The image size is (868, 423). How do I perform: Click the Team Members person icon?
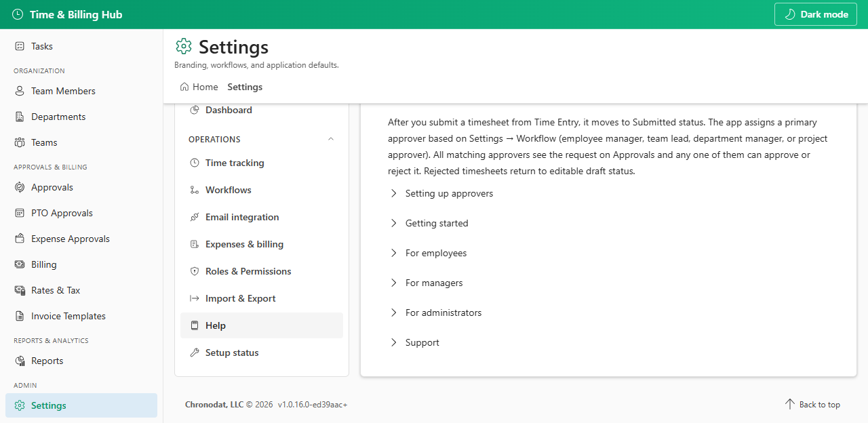20,91
